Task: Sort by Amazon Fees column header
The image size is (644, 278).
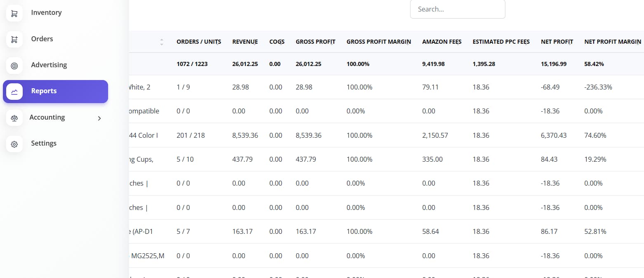Action: pyautogui.click(x=441, y=42)
